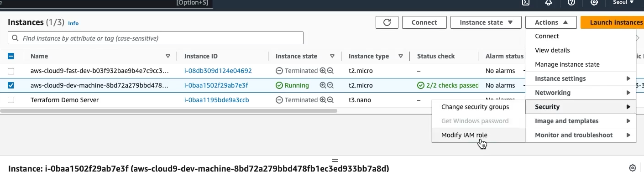
Task: Open the CloudShell terminal icon
Action: [x=526, y=2]
